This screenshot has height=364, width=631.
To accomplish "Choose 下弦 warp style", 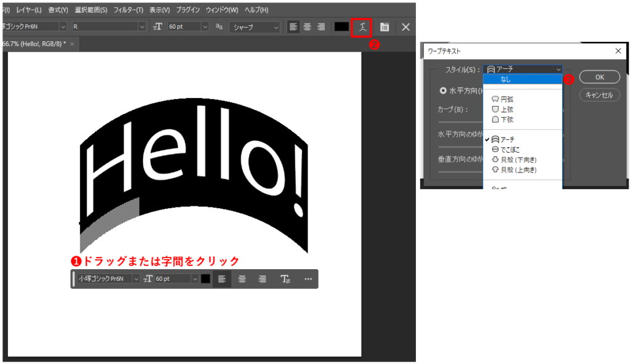I will [523, 119].
